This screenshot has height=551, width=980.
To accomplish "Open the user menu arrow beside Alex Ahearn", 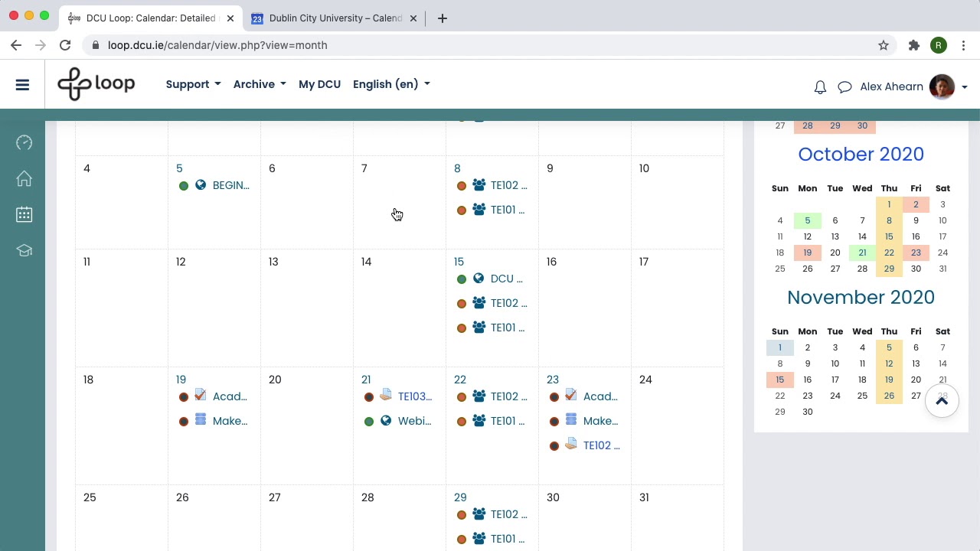I will point(965,87).
